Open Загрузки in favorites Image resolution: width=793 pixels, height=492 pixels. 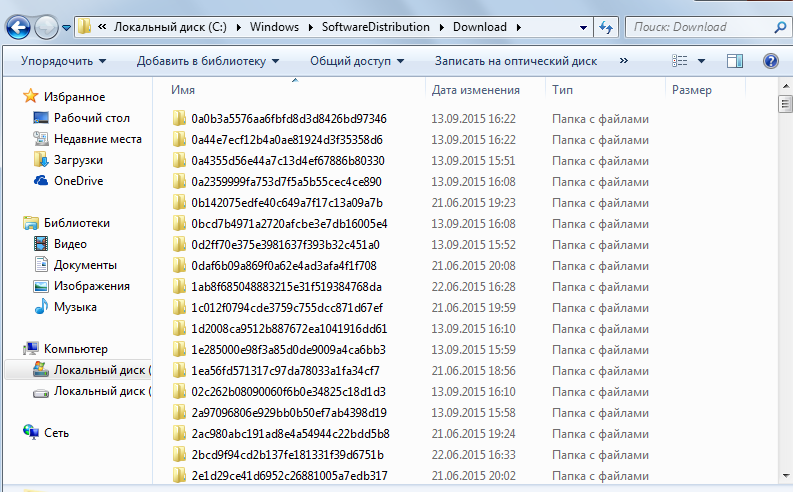[78, 160]
